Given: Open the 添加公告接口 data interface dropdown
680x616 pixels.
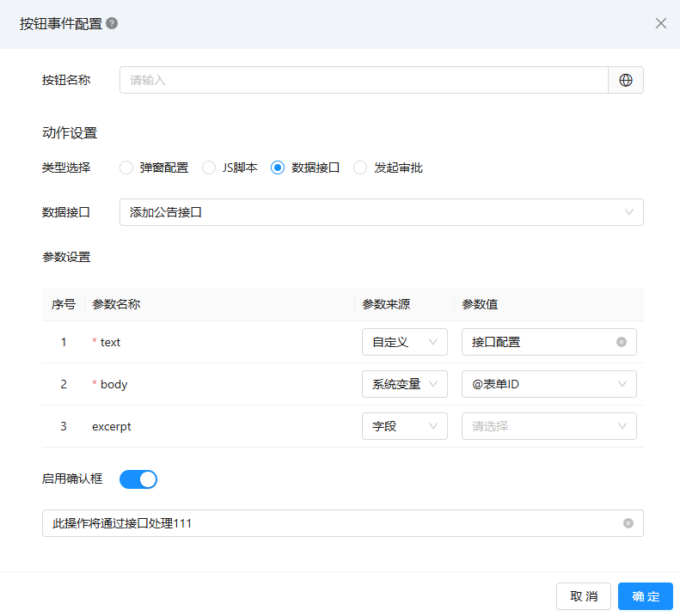Looking at the screenshot, I should [381, 212].
